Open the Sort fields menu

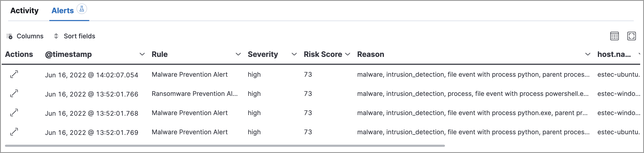pos(75,36)
